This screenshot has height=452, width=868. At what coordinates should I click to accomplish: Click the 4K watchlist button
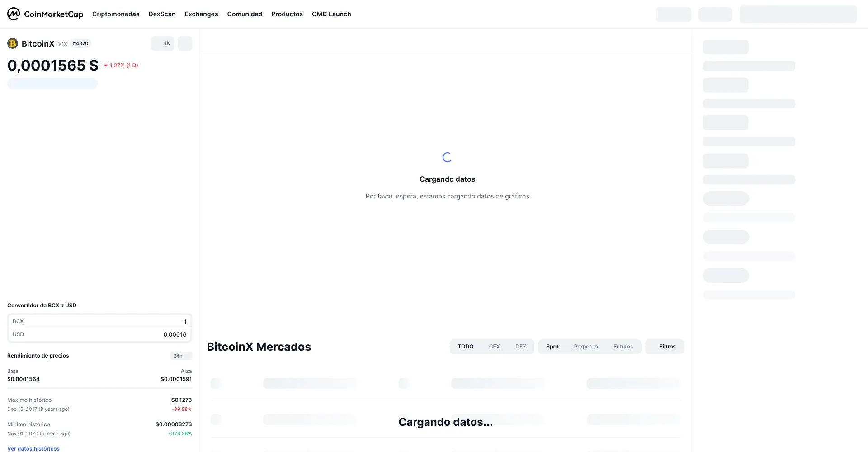point(162,43)
